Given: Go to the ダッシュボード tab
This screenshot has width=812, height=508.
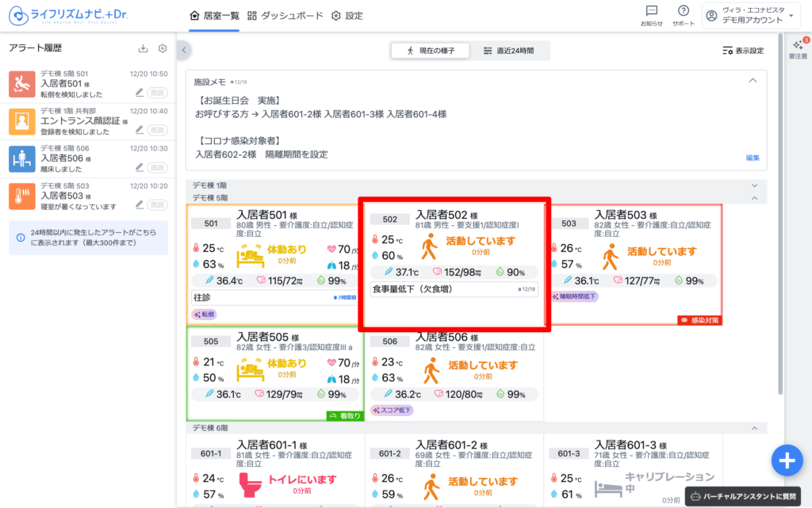Looking at the screenshot, I should click(285, 16).
